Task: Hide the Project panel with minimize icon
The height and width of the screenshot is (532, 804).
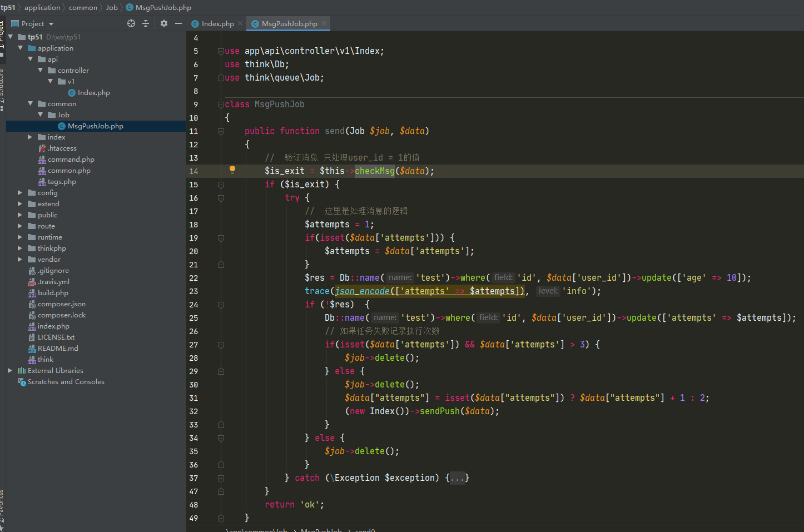Action: [x=178, y=23]
